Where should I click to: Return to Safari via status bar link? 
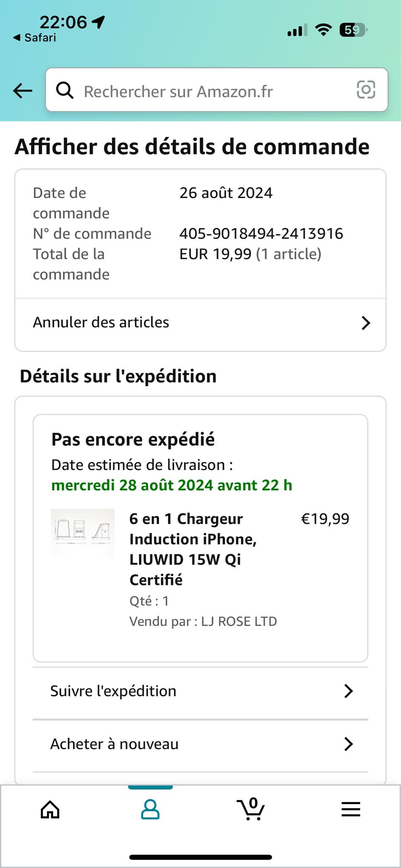click(x=35, y=38)
